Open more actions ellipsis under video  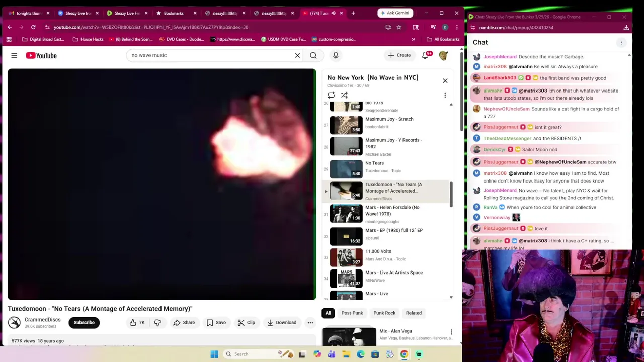point(310,323)
